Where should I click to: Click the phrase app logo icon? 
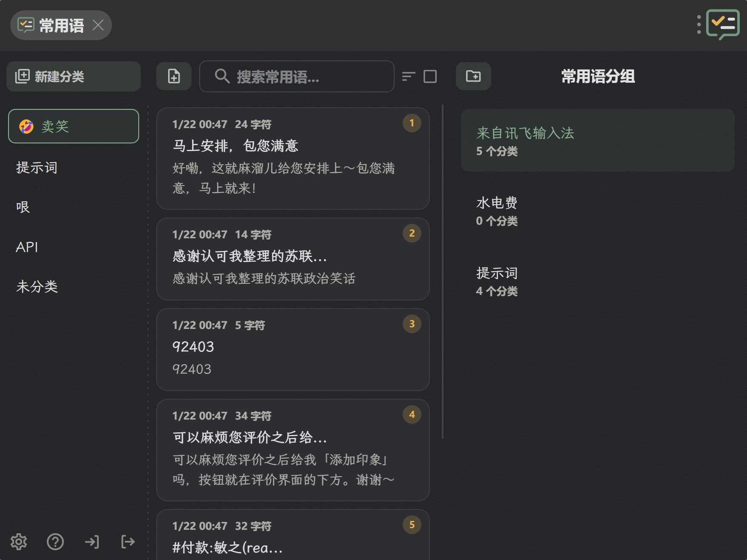(x=723, y=25)
